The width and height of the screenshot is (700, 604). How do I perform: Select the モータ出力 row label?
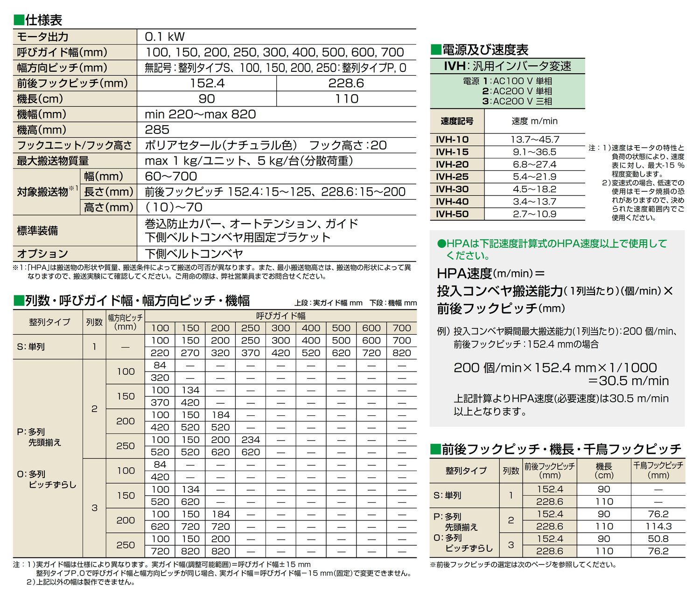pyautogui.click(x=43, y=37)
